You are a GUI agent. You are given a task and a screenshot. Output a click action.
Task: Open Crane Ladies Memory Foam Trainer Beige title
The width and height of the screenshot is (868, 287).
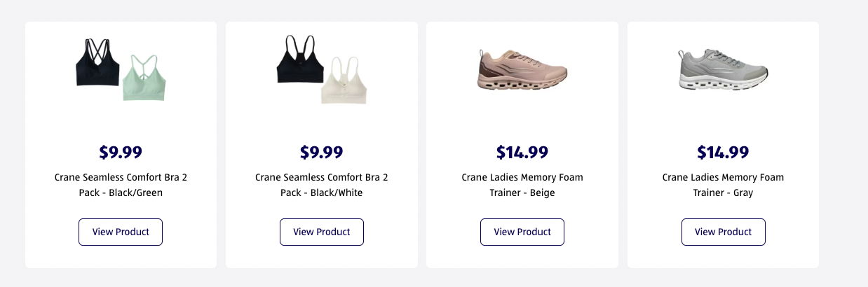tap(522, 185)
